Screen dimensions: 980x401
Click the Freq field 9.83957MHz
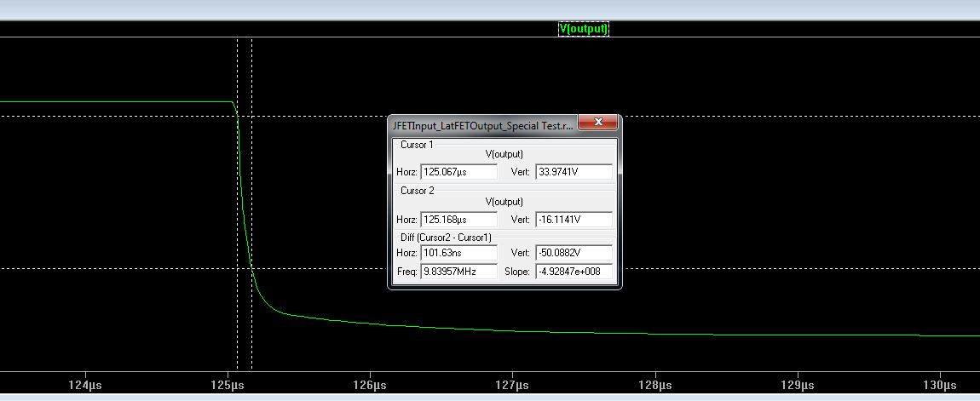pos(458,272)
